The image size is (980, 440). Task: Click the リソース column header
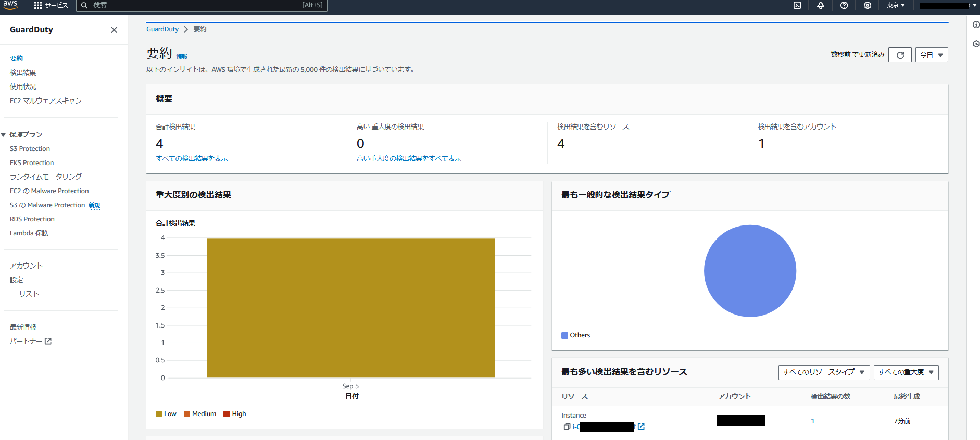click(575, 396)
